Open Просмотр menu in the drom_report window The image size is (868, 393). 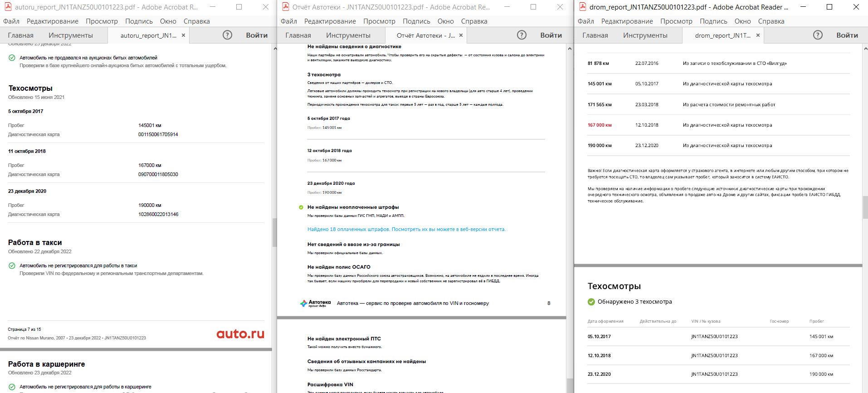[x=676, y=21]
